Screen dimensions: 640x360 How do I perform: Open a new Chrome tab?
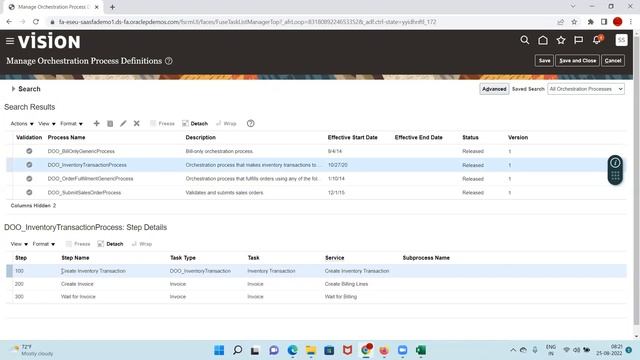click(112, 7)
